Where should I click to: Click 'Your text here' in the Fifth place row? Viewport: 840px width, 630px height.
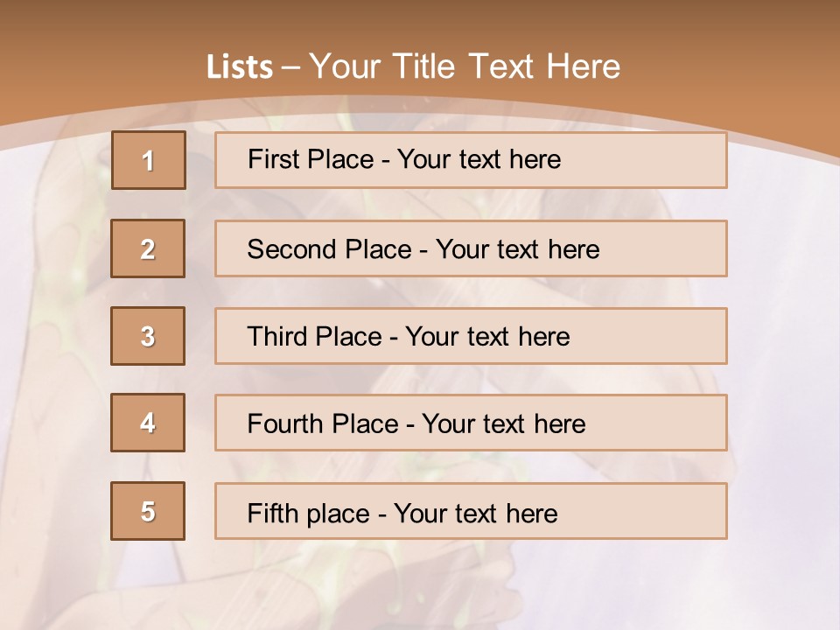475,513
